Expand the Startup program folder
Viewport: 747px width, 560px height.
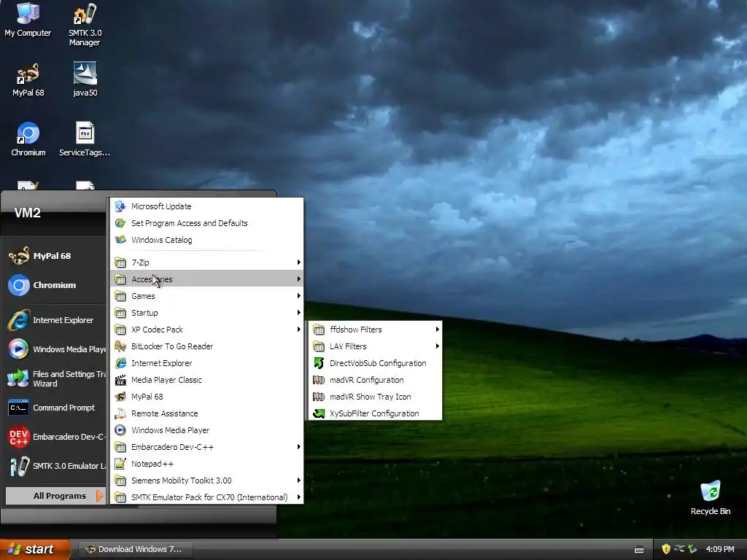click(206, 313)
